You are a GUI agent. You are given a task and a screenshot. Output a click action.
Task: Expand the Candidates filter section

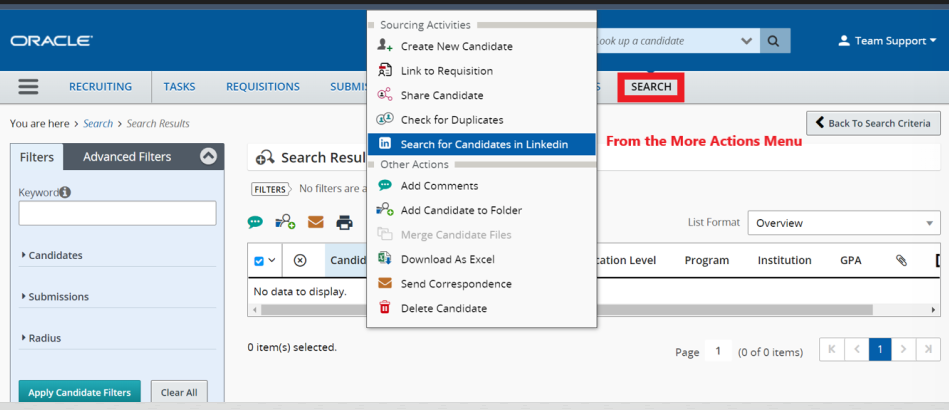pos(51,256)
